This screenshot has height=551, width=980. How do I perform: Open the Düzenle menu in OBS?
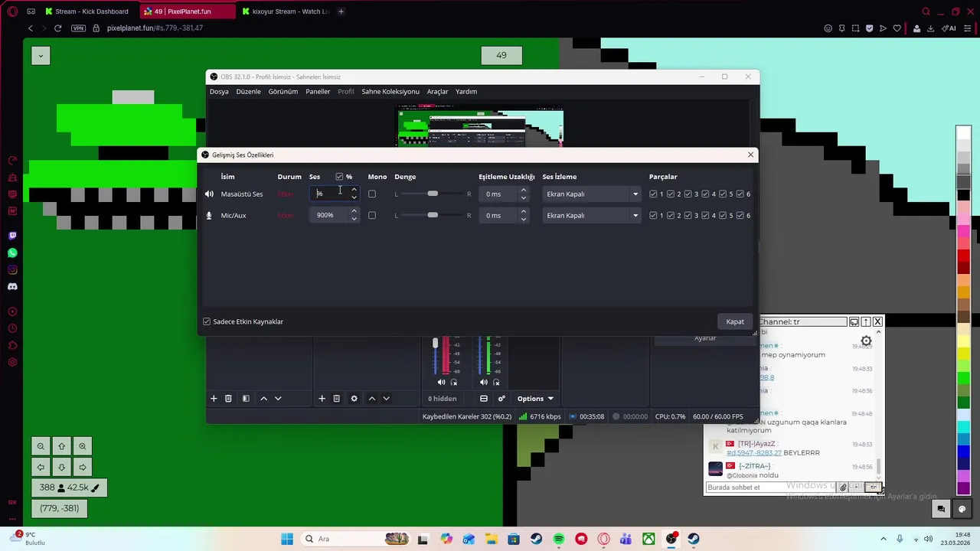point(248,91)
